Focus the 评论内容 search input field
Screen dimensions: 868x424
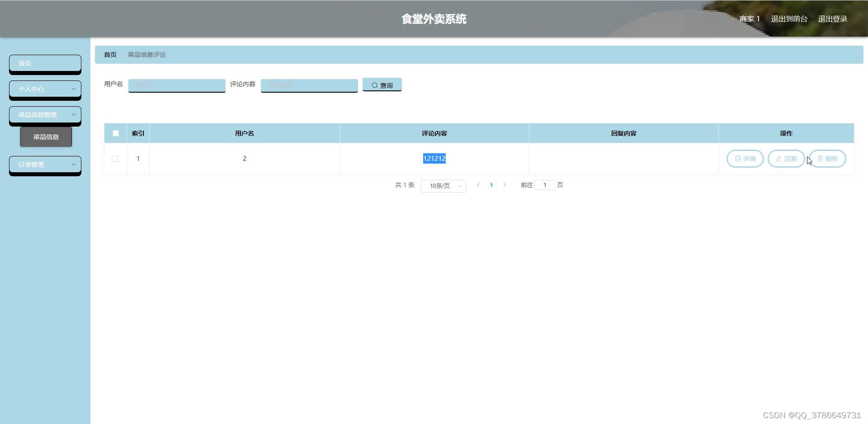(x=309, y=85)
